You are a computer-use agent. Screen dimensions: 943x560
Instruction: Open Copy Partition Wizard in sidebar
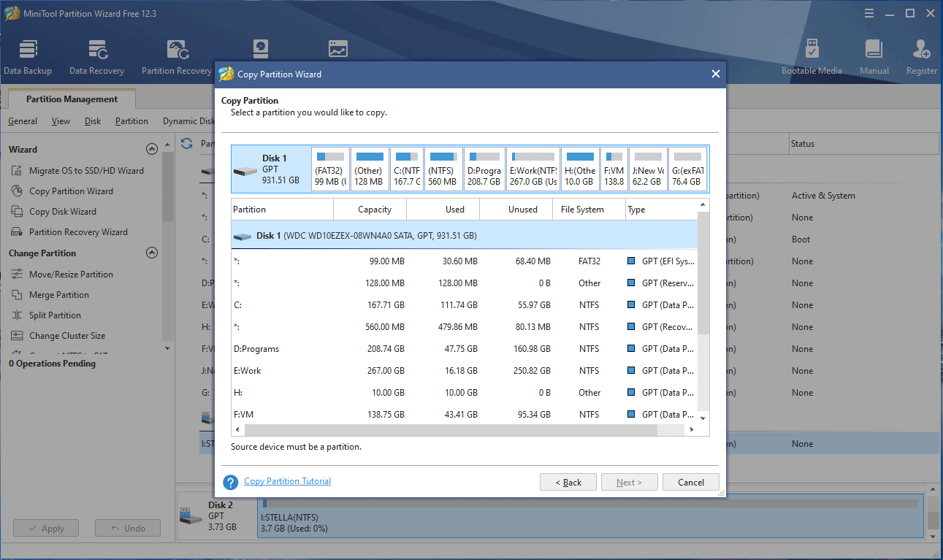pyautogui.click(x=62, y=191)
